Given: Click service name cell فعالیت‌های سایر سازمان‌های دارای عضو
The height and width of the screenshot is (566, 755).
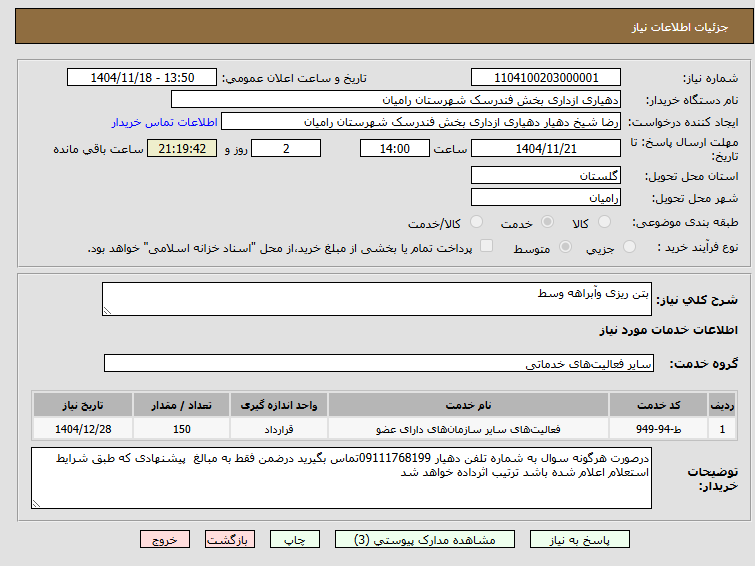Looking at the screenshot, I should coord(469,429).
